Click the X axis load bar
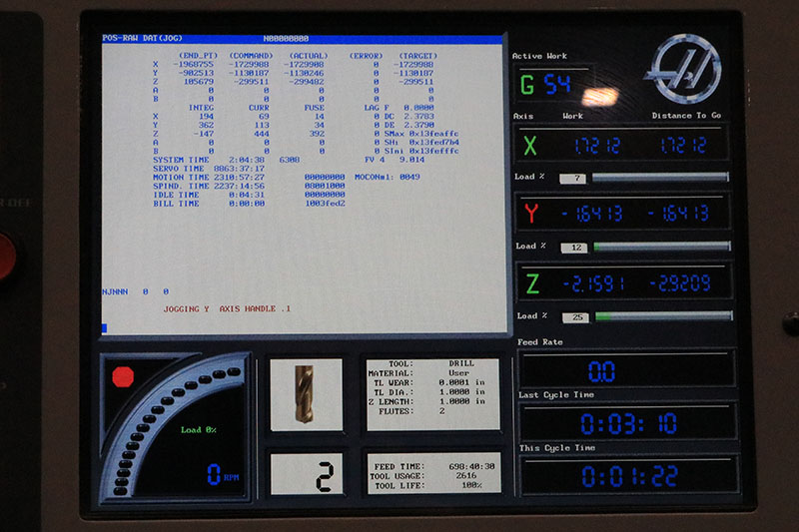Image resolution: width=799 pixels, height=532 pixels. click(x=660, y=177)
